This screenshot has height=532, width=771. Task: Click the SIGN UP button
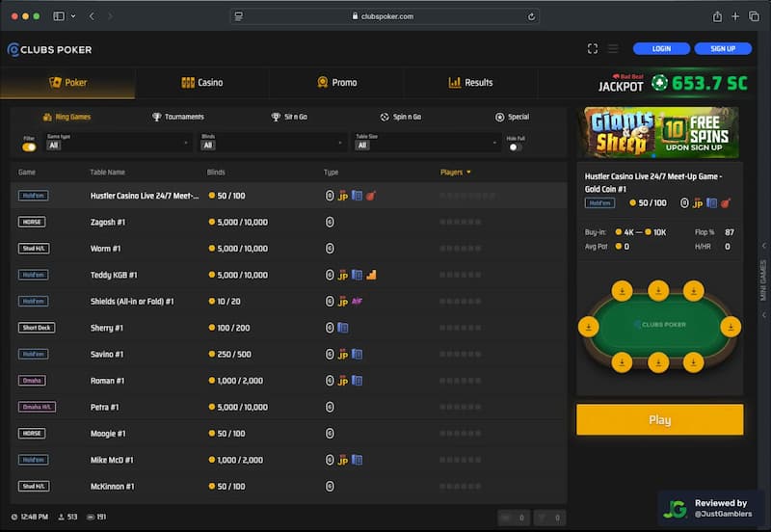click(723, 49)
